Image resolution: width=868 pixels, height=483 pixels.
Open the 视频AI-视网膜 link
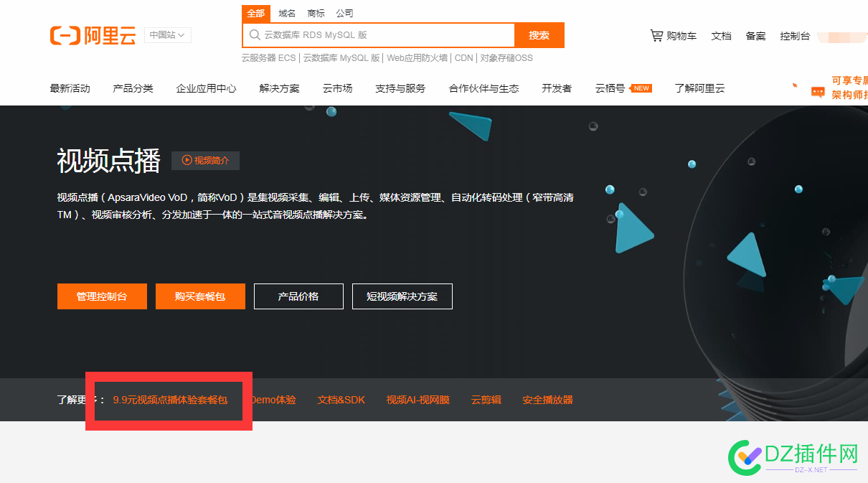point(418,400)
